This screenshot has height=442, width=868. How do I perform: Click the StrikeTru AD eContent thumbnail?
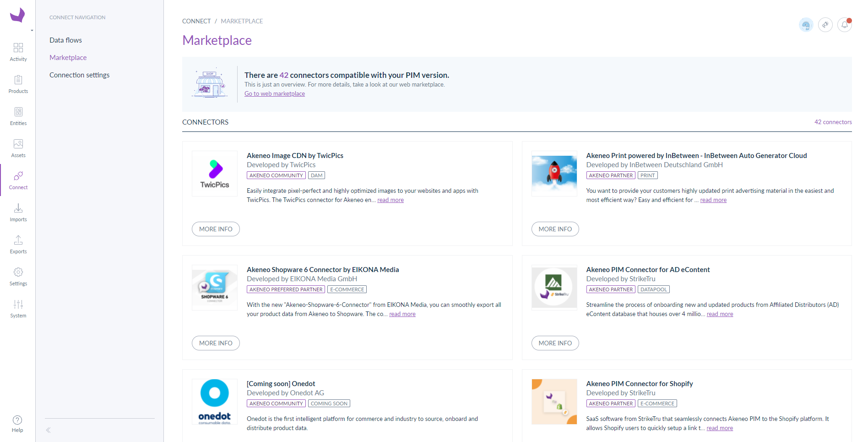click(554, 288)
